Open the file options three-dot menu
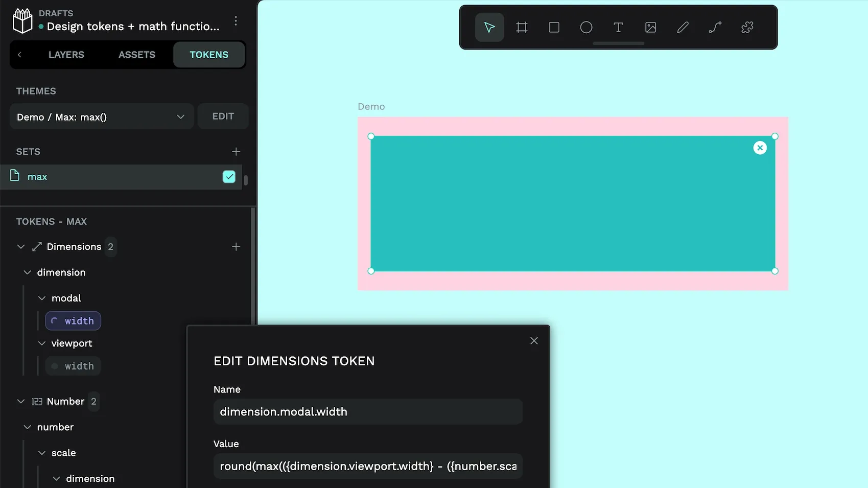 pyautogui.click(x=236, y=20)
